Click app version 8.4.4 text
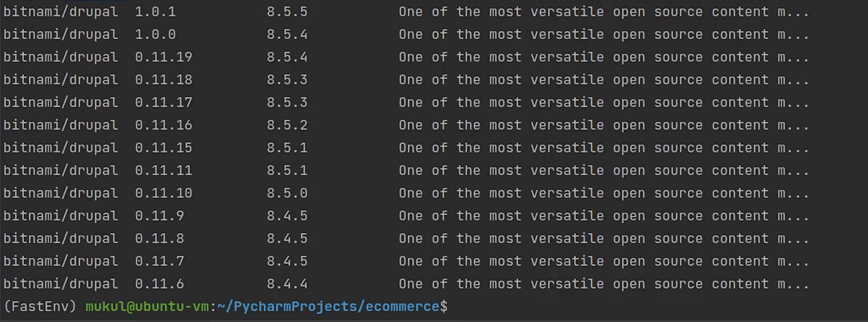Image resolution: width=868 pixels, height=322 pixels. 287,284
